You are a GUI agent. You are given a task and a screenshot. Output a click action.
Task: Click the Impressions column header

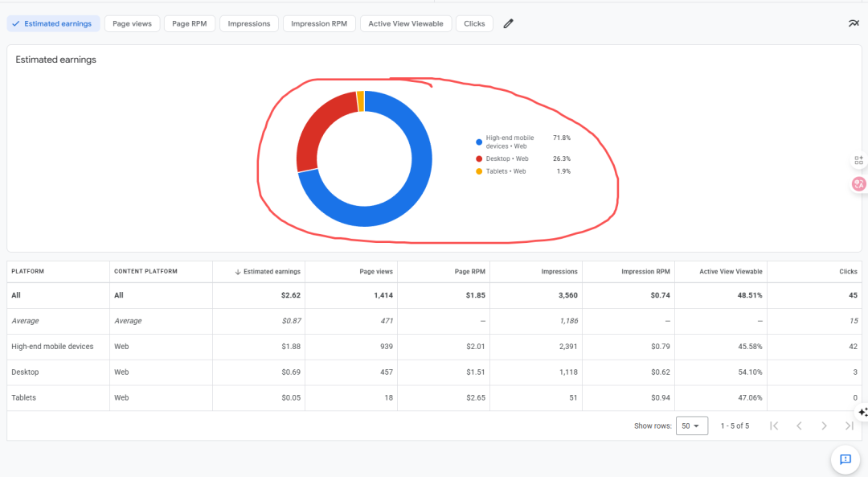(x=559, y=272)
